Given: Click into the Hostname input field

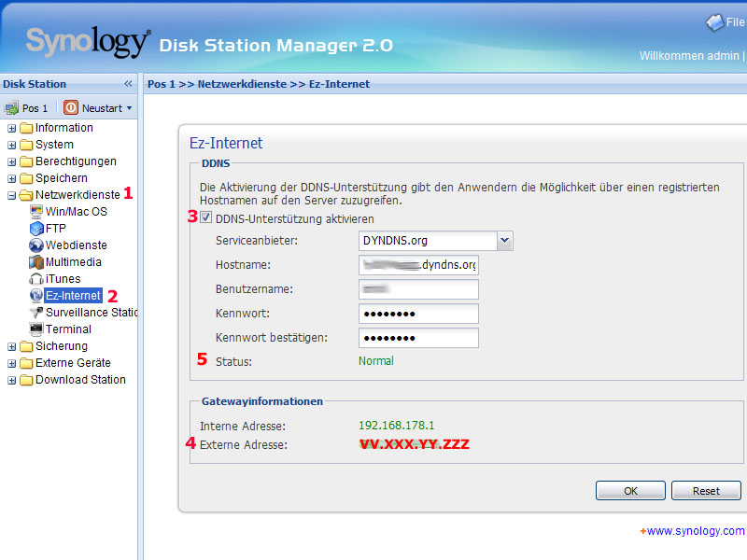Looking at the screenshot, I should (x=418, y=265).
